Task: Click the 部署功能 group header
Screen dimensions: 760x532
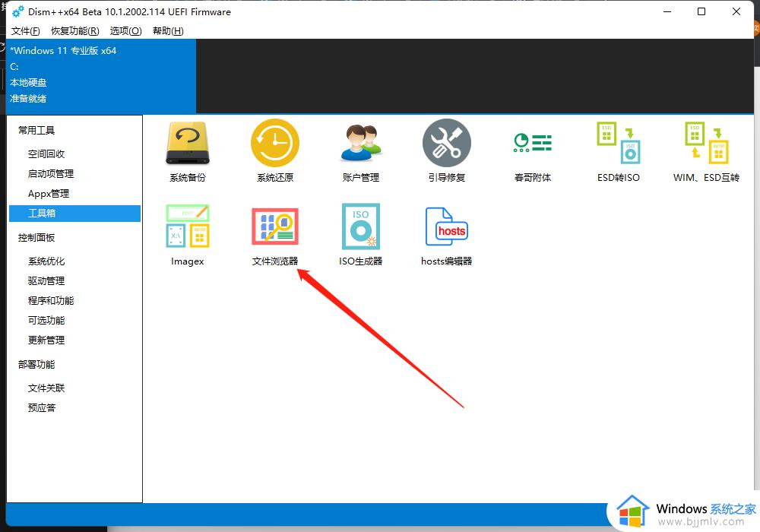Action: 36,364
